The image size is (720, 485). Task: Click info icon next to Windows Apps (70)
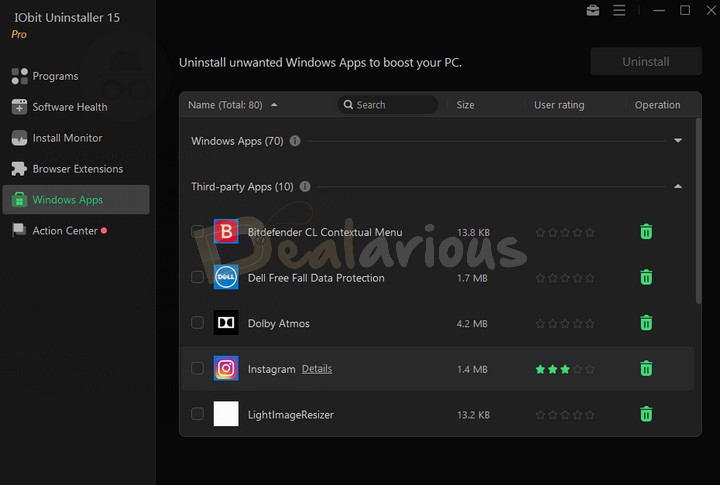pyautogui.click(x=295, y=141)
